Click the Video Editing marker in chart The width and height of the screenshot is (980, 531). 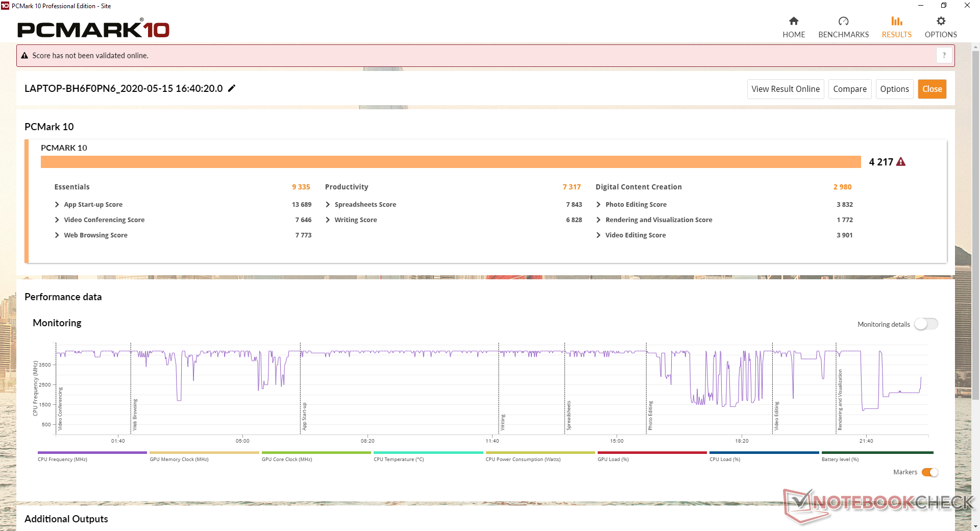point(776,416)
